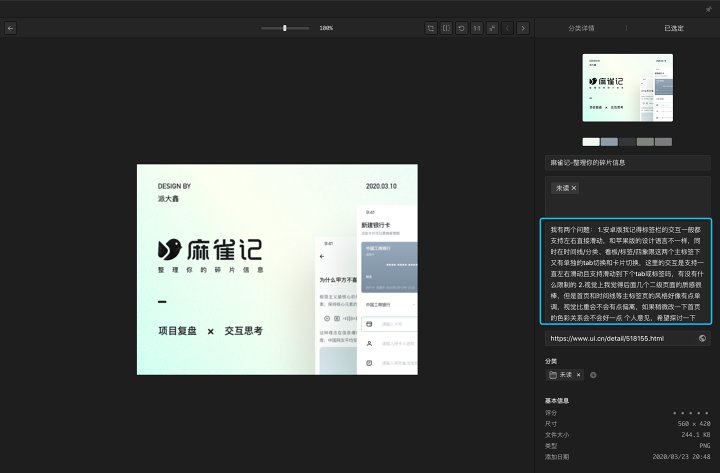Remove the 未读 folder category via its X

click(x=579, y=375)
